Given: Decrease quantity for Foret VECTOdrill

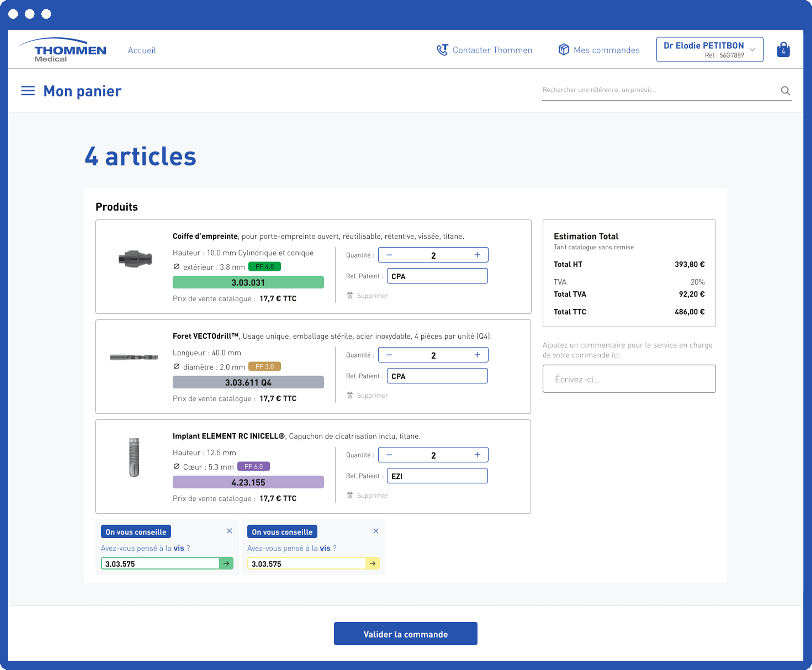Looking at the screenshot, I should pyautogui.click(x=389, y=355).
